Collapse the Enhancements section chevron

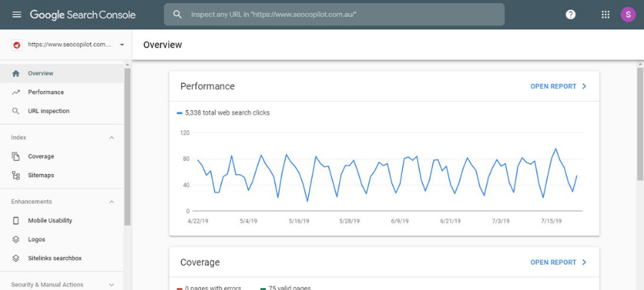(x=112, y=202)
